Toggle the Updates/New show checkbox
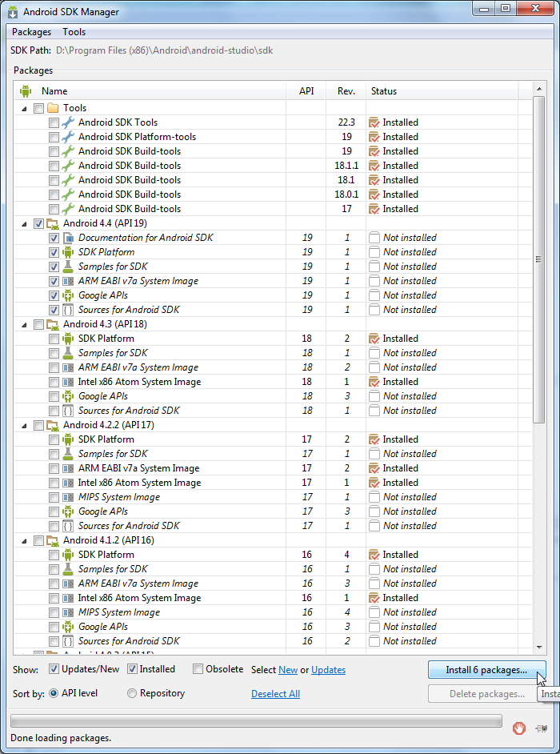The image size is (560, 754). (x=54, y=669)
